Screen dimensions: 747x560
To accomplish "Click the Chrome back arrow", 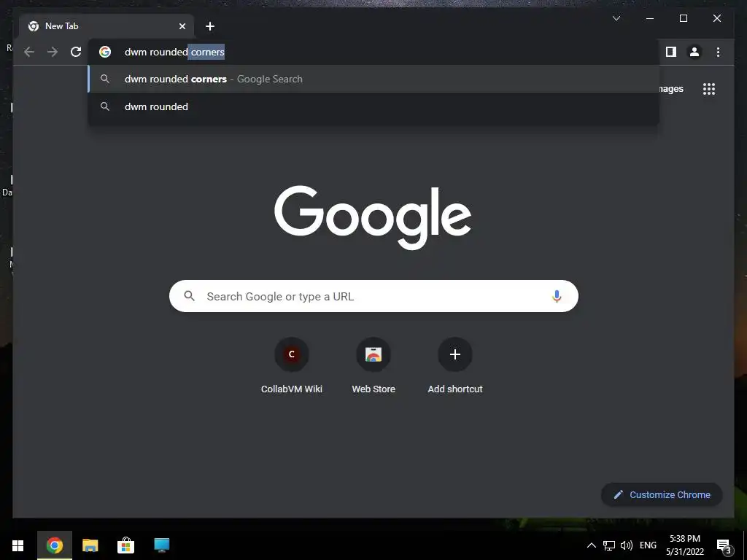I will 29,52.
